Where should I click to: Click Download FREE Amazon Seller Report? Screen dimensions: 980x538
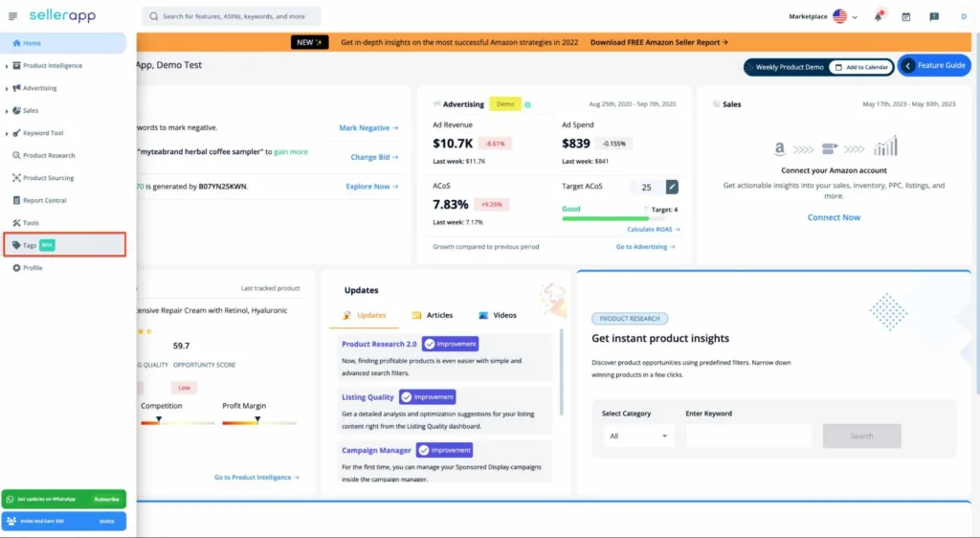658,42
